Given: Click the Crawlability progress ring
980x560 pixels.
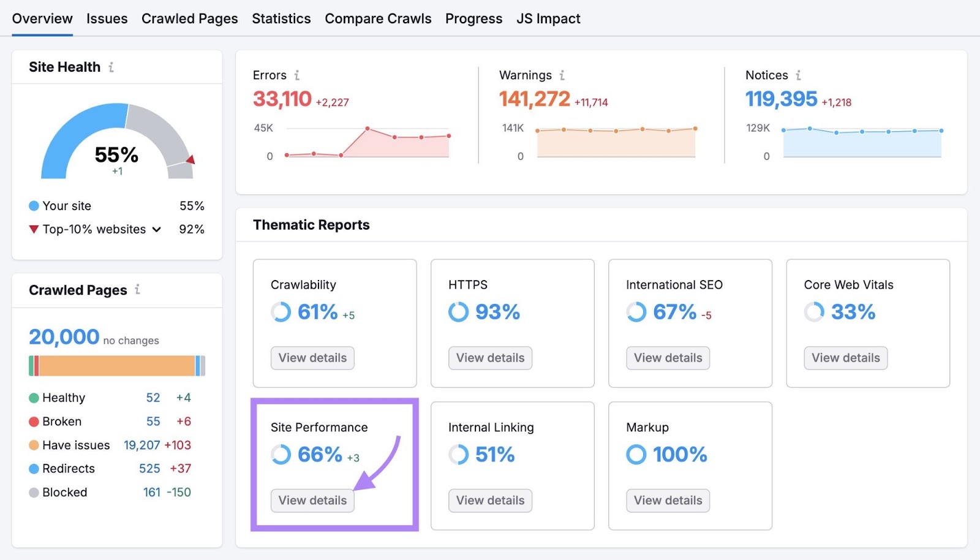Looking at the screenshot, I should 280,312.
